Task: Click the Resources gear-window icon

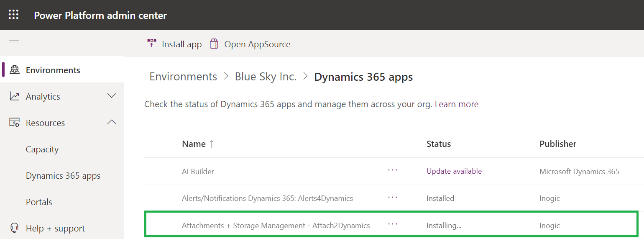Action: click(x=15, y=123)
